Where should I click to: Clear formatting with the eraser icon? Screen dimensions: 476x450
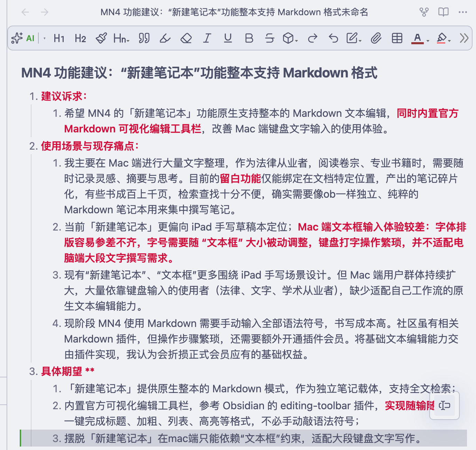186,38
